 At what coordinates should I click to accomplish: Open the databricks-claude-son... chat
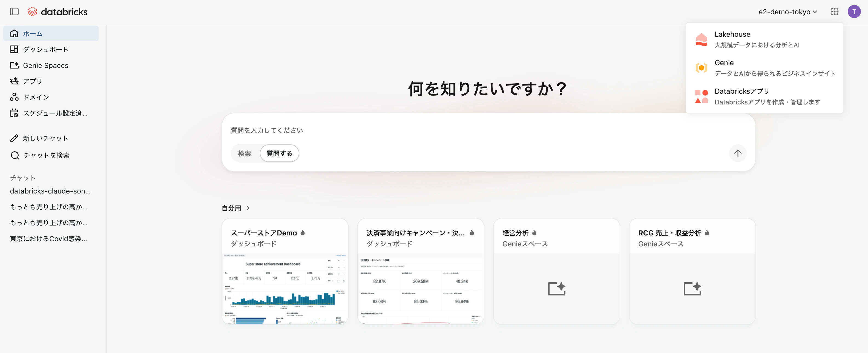(50, 191)
